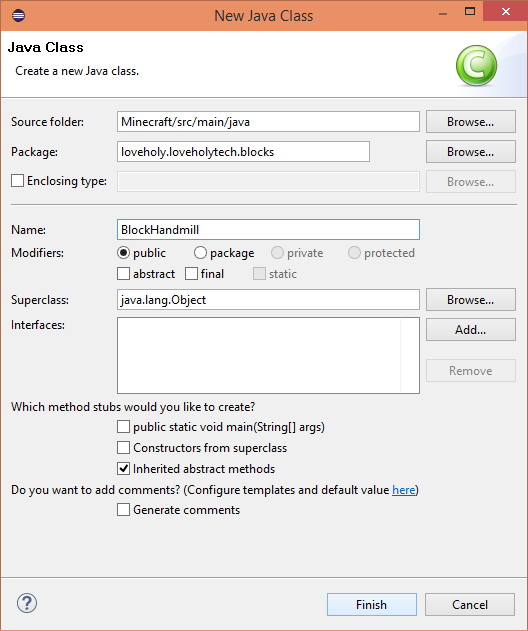Close the New Java Class dialog
Image resolution: width=528 pixels, height=631 pixels.
point(505,11)
